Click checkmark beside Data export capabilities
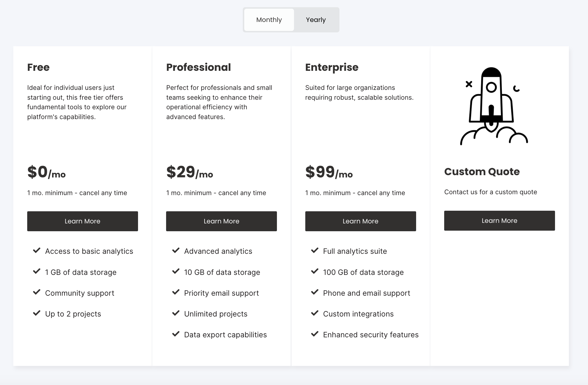 tap(176, 334)
